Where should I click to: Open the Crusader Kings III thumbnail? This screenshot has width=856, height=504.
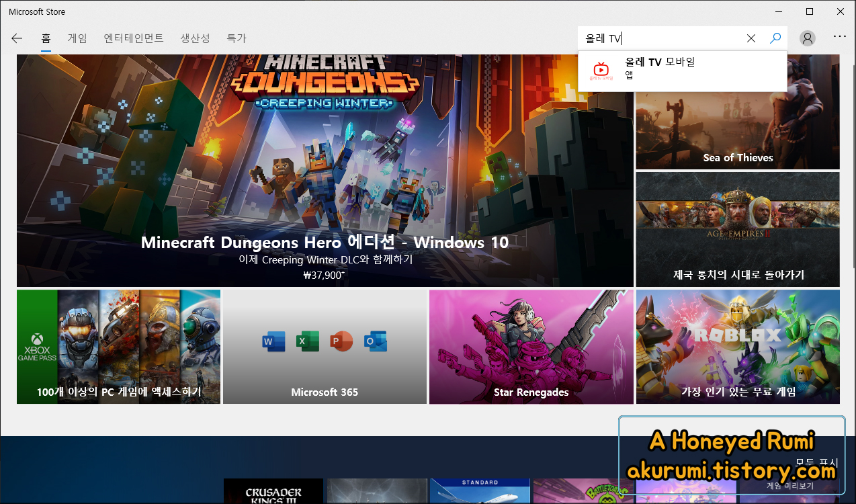click(x=273, y=491)
